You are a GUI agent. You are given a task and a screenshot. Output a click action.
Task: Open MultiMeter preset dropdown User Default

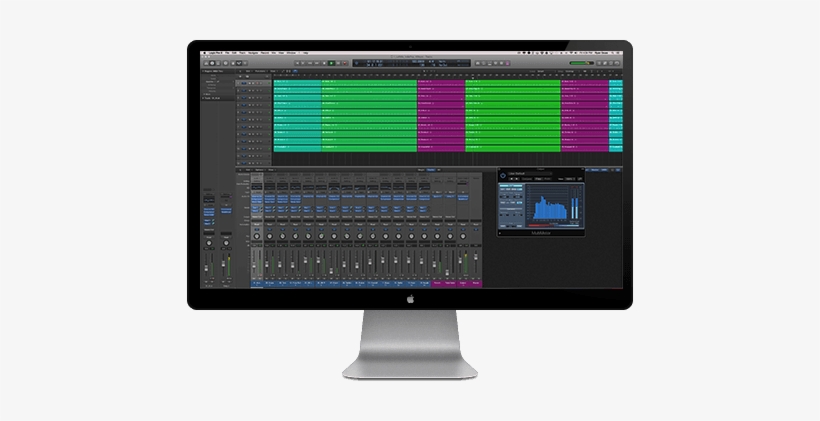click(x=530, y=174)
